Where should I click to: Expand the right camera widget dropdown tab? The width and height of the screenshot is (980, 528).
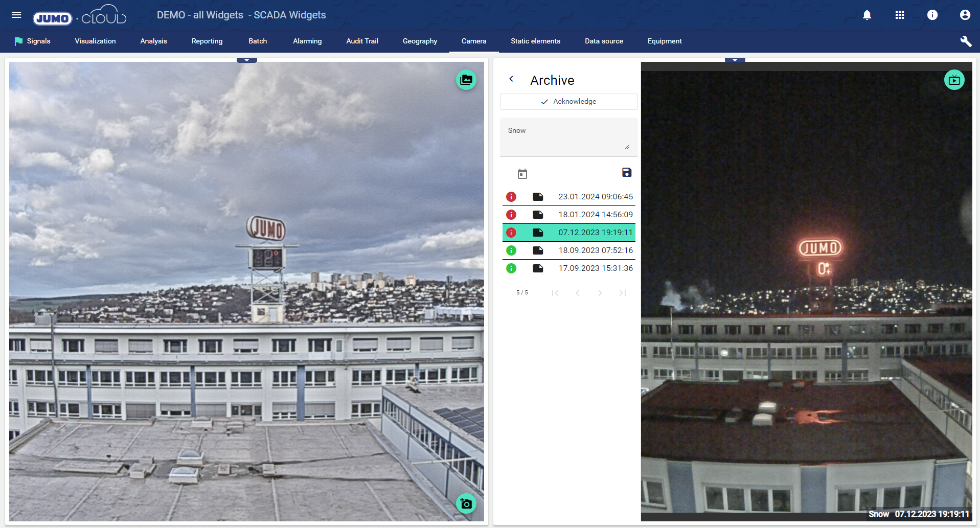pos(735,60)
